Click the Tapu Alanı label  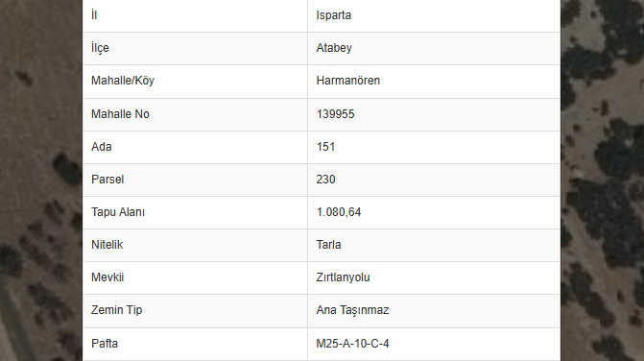click(118, 212)
